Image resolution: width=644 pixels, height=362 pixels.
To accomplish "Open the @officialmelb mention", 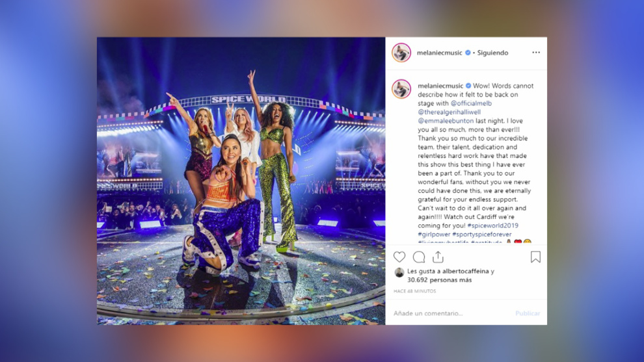I will point(471,103).
